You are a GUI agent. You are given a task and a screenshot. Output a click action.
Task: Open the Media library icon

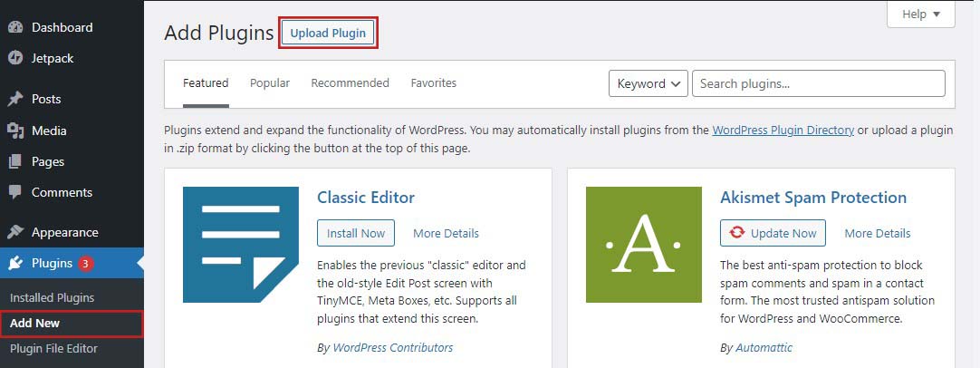click(15, 131)
